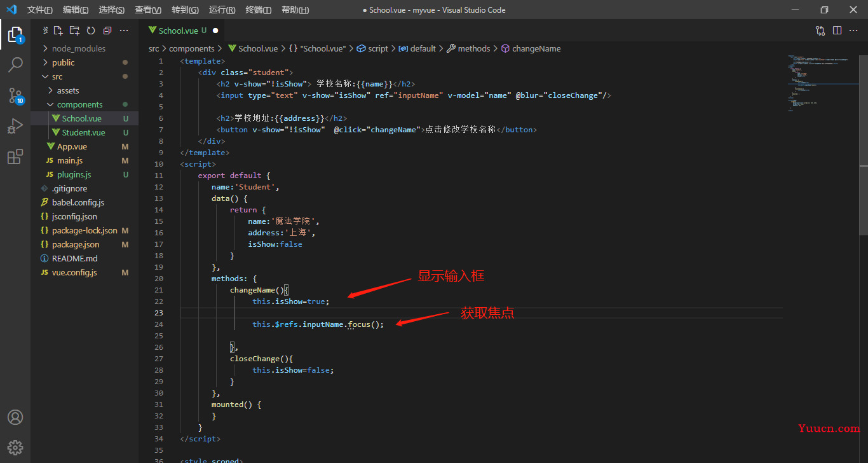Viewport: 868px width, 463px height.
Task: Open Student.vue in the file tree
Action: 85,132
